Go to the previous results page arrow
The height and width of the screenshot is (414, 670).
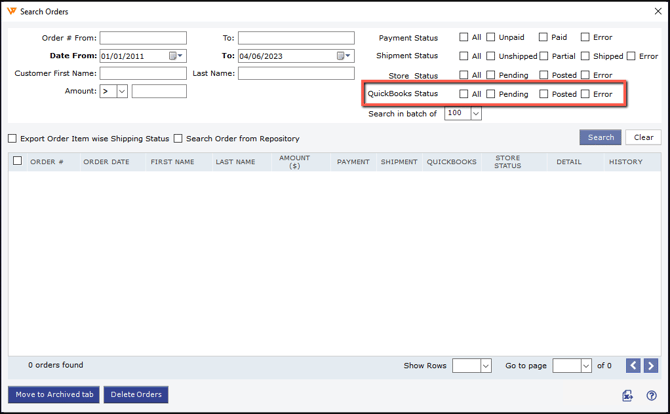tap(633, 366)
